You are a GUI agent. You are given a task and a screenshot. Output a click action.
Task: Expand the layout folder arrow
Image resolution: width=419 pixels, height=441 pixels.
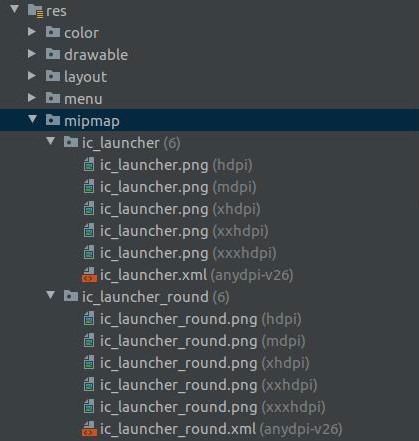click(x=32, y=76)
